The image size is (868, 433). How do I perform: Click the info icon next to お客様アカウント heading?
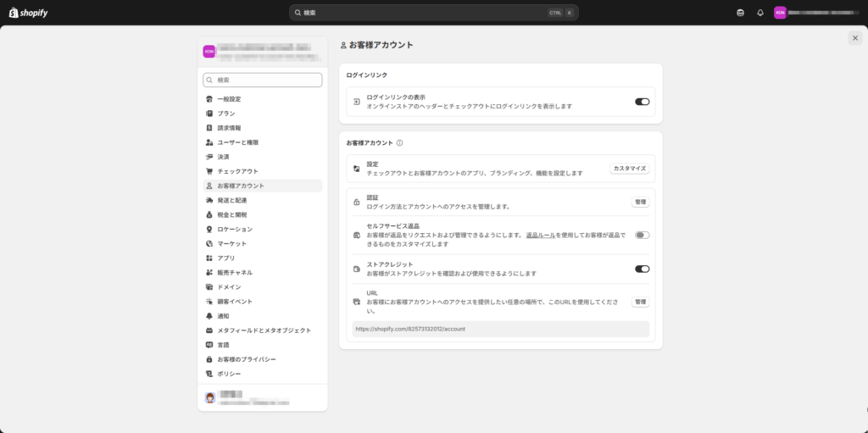click(x=399, y=143)
